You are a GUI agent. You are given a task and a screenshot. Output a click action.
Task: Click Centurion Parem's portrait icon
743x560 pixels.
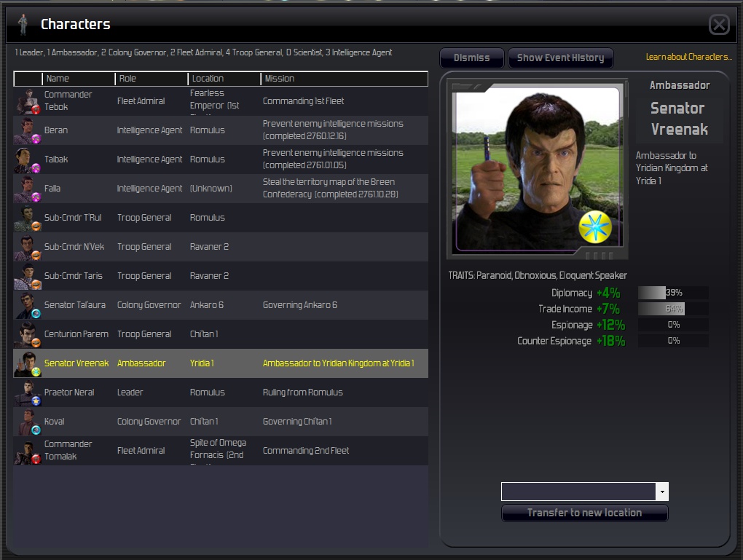(x=28, y=334)
